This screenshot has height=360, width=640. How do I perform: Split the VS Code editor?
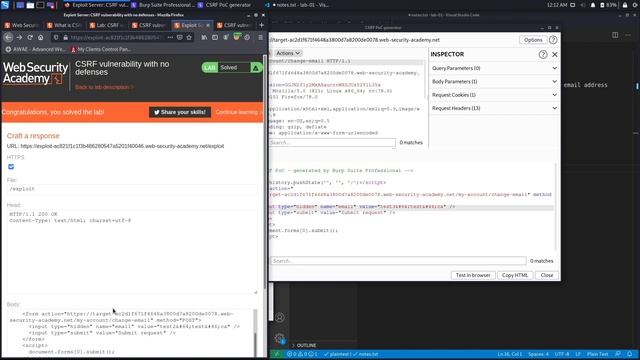(x=615, y=35)
